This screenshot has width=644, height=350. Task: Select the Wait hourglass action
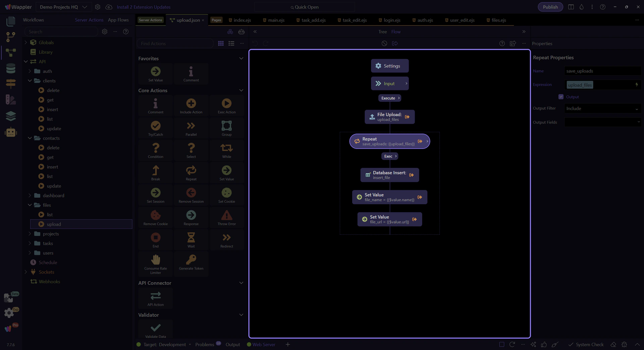[x=191, y=238]
